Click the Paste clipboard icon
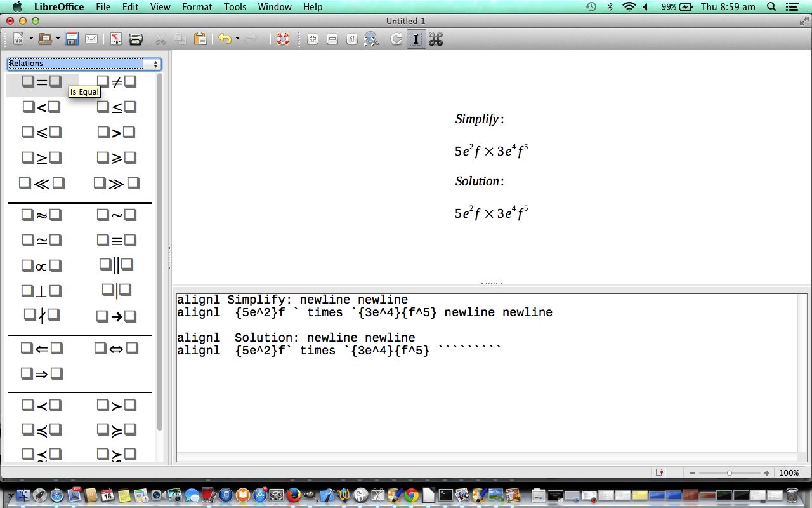The image size is (812, 508). pos(200,39)
